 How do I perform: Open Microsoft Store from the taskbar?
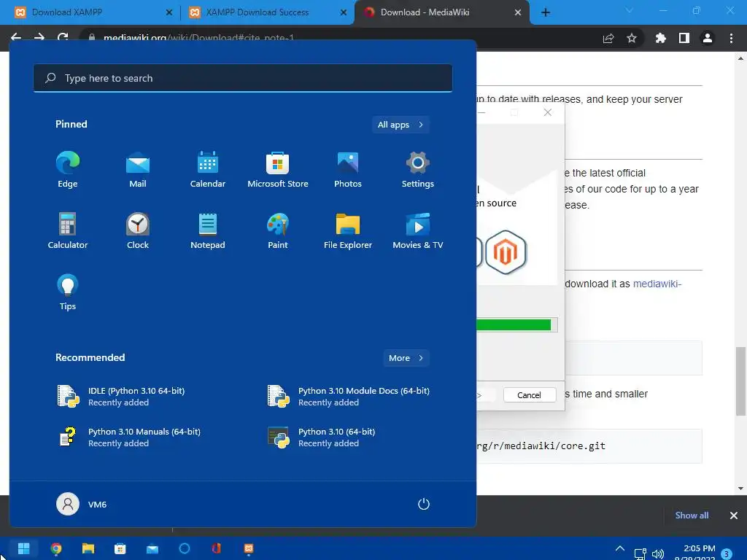tap(120, 548)
